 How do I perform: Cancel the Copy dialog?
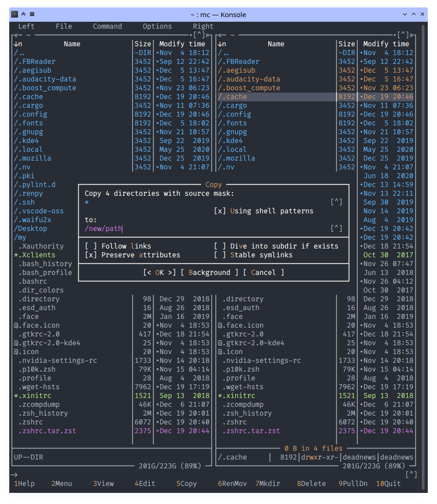263,273
